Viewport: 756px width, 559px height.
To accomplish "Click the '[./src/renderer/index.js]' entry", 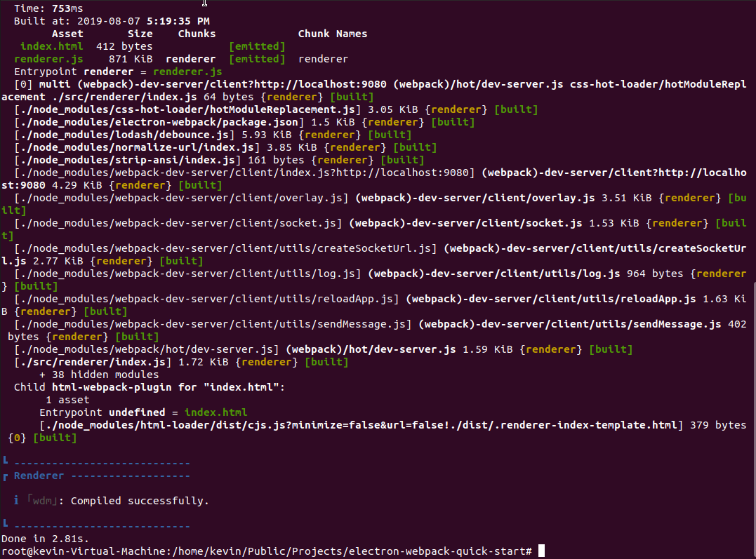I will coord(93,362).
